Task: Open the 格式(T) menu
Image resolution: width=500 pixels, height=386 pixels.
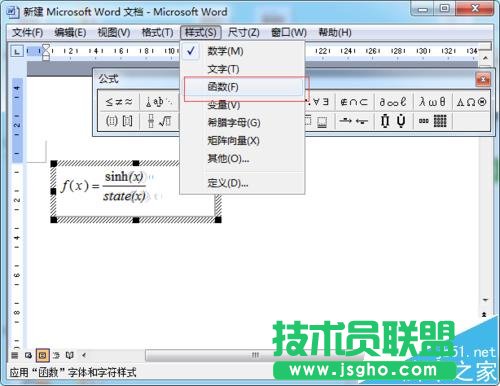Action: [x=157, y=33]
